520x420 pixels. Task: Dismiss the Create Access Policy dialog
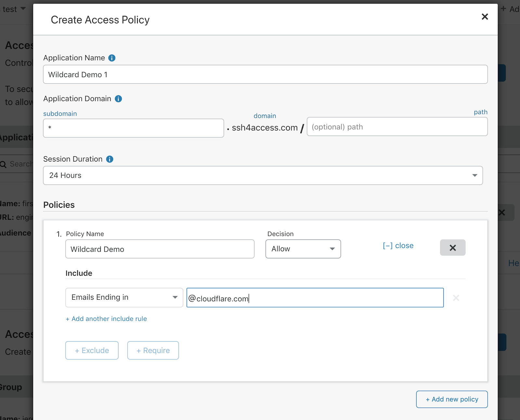[485, 17]
